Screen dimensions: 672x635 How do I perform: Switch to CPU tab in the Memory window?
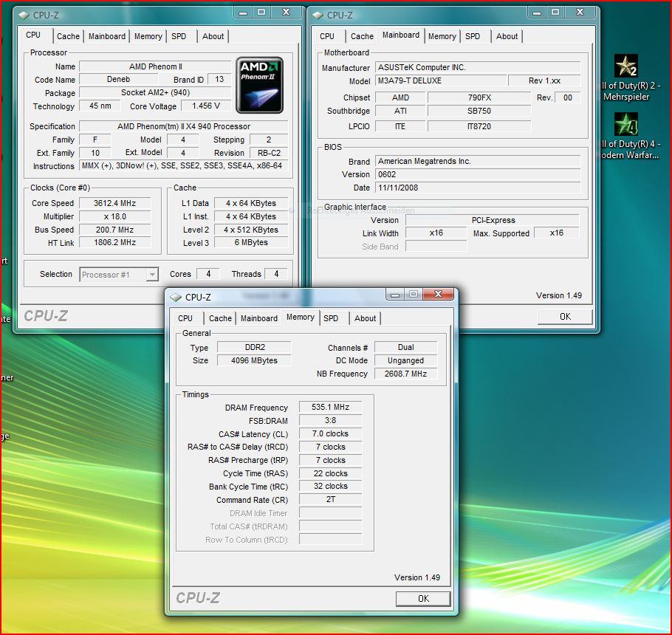tap(185, 318)
